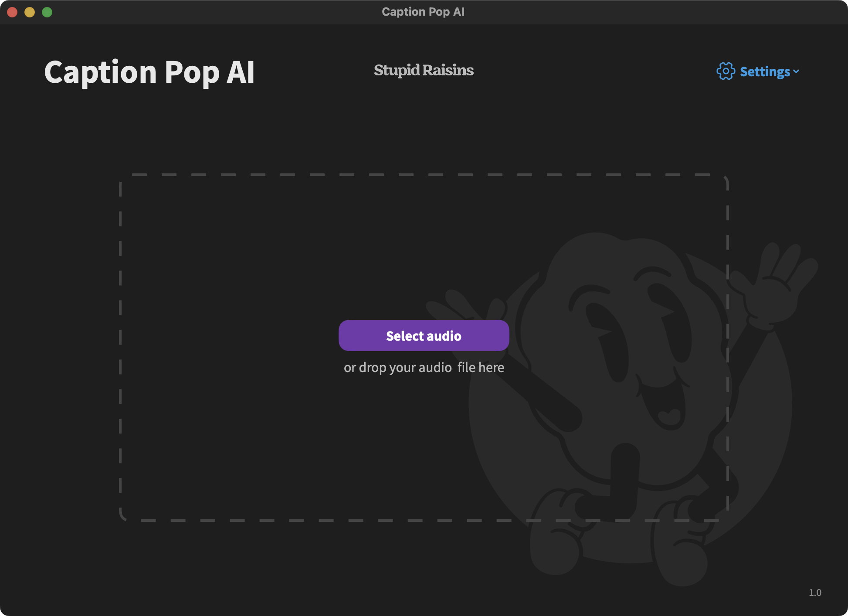This screenshot has height=616, width=848.
Task: Open the Settings menu label
Action: [x=765, y=71]
